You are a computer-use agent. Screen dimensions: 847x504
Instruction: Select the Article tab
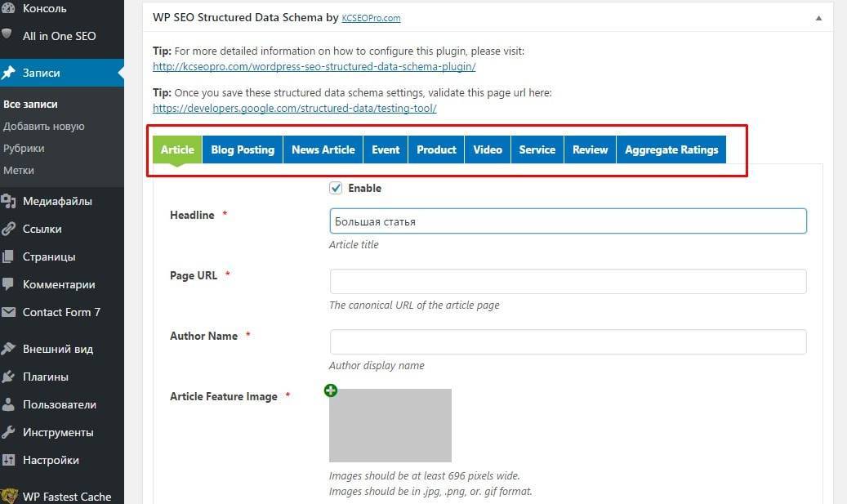[x=177, y=149]
